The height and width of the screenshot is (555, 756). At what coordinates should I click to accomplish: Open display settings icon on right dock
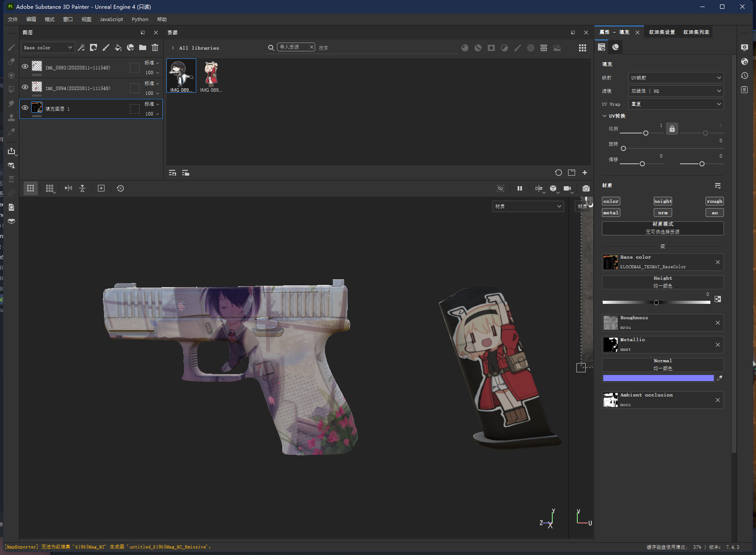[x=745, y=47]
